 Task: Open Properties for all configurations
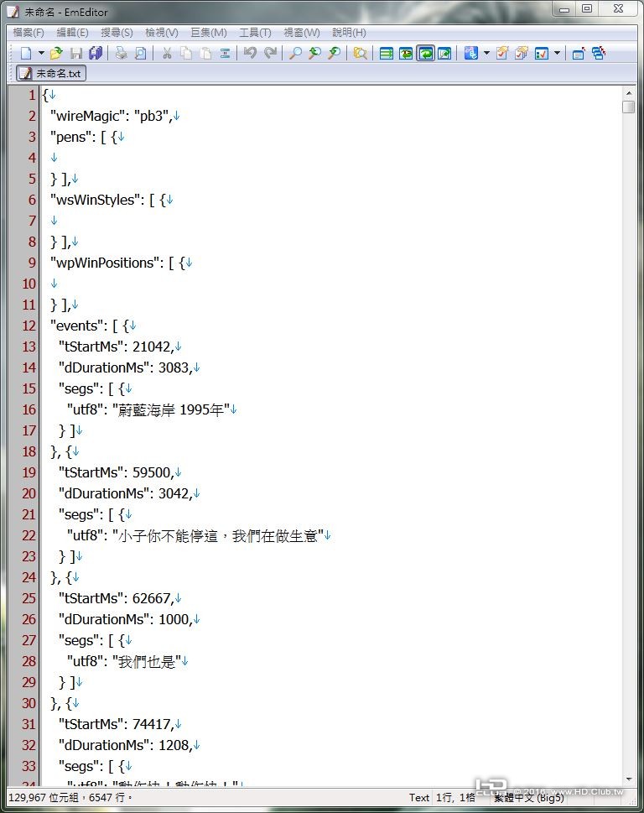(x=522, y=53)
